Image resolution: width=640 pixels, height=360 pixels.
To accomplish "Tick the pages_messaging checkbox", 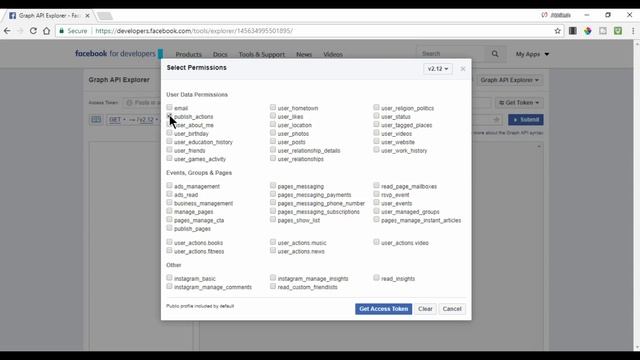I will pos(273,185).
